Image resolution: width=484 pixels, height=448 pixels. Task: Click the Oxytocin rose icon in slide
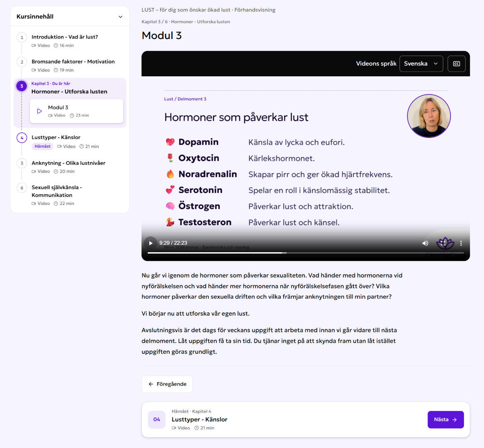[170, 158]
